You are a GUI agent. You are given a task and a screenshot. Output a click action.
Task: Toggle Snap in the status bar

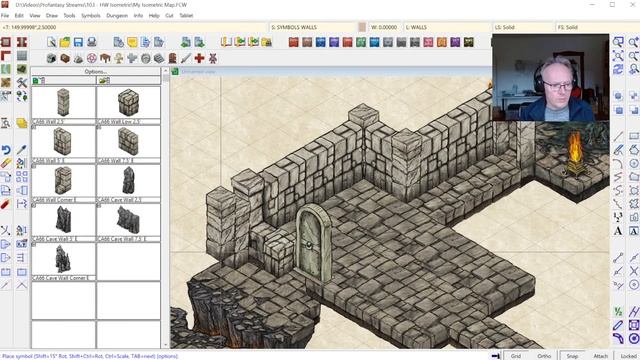572,356
